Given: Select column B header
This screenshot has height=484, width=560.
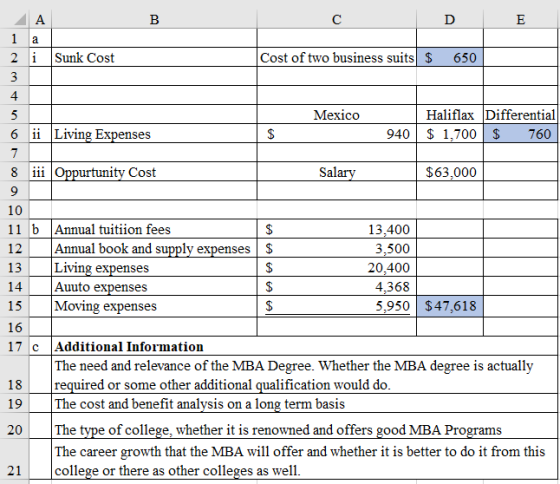Looking at the screenshot, I should click(x=154, y=19).
